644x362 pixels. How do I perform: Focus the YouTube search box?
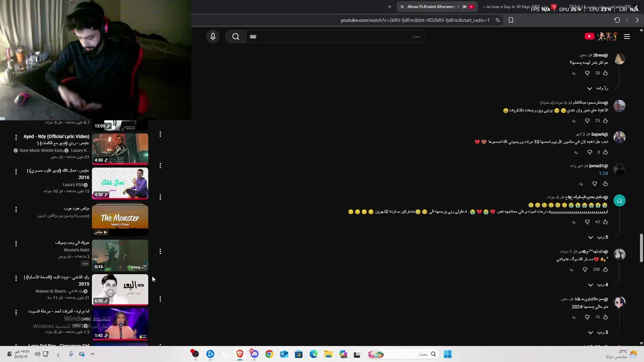pyautogui.click(x=336, y=36)
